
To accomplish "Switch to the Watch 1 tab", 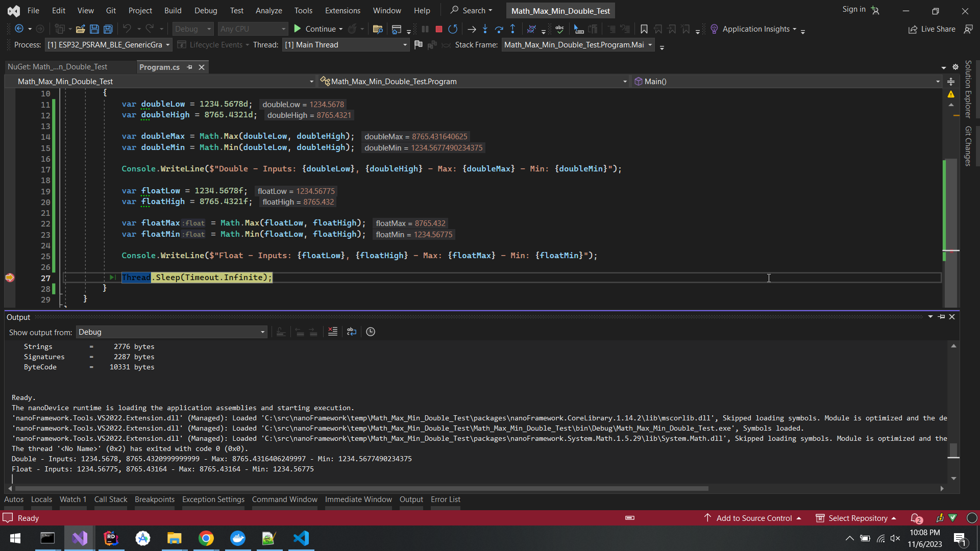I will coord(73,499).
